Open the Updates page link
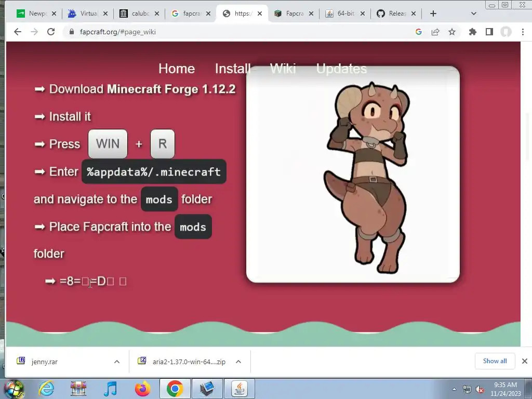Image resolution: width=532 pixels, height=399 pixels. pyautogui.click(x=341, y=69)
